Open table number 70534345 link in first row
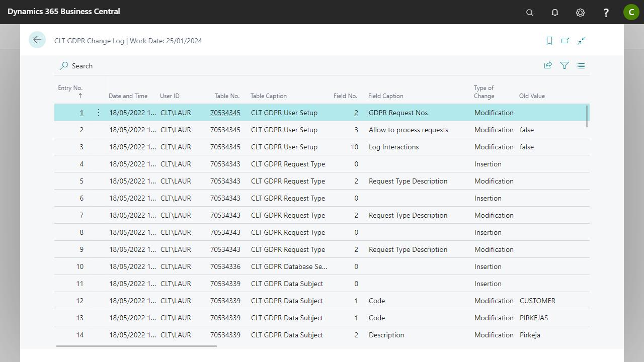Screen dimensions: 644x362 pos(225,113)
